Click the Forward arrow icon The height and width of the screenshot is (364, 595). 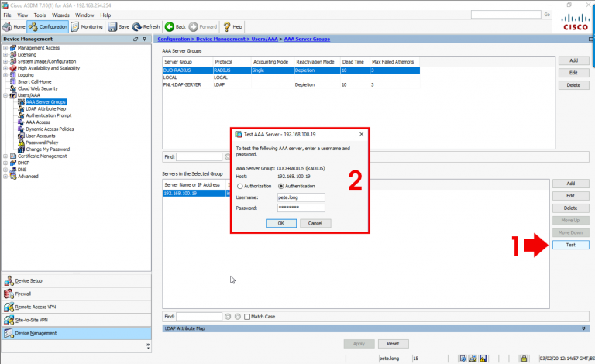coord(194,26)
